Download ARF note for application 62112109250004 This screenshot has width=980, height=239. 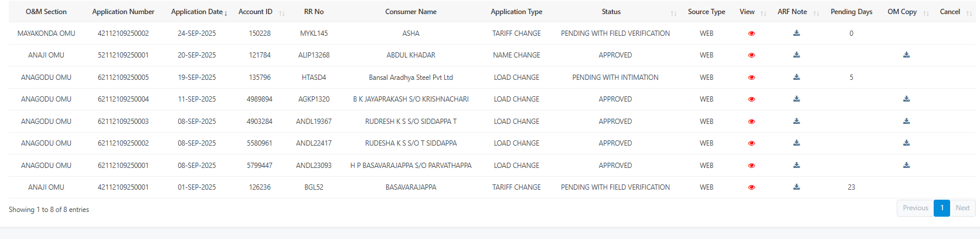[x=797, y=99]
